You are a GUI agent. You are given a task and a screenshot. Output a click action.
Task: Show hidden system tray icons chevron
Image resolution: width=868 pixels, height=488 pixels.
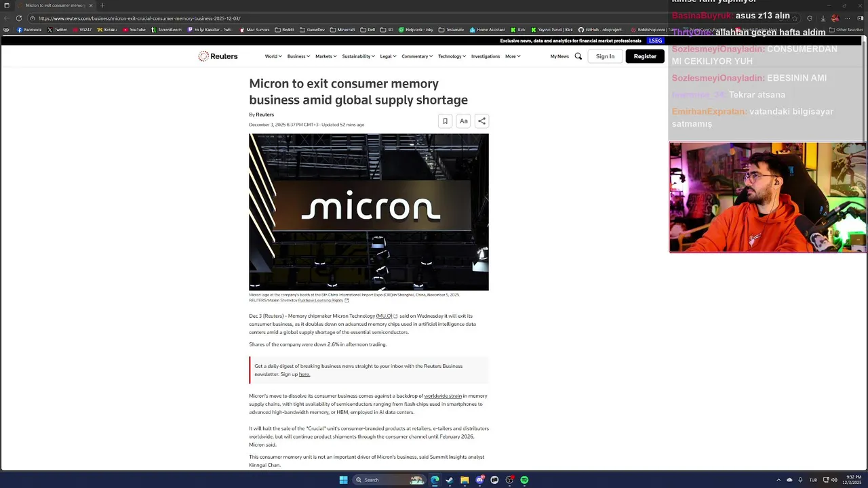point(778,480)
